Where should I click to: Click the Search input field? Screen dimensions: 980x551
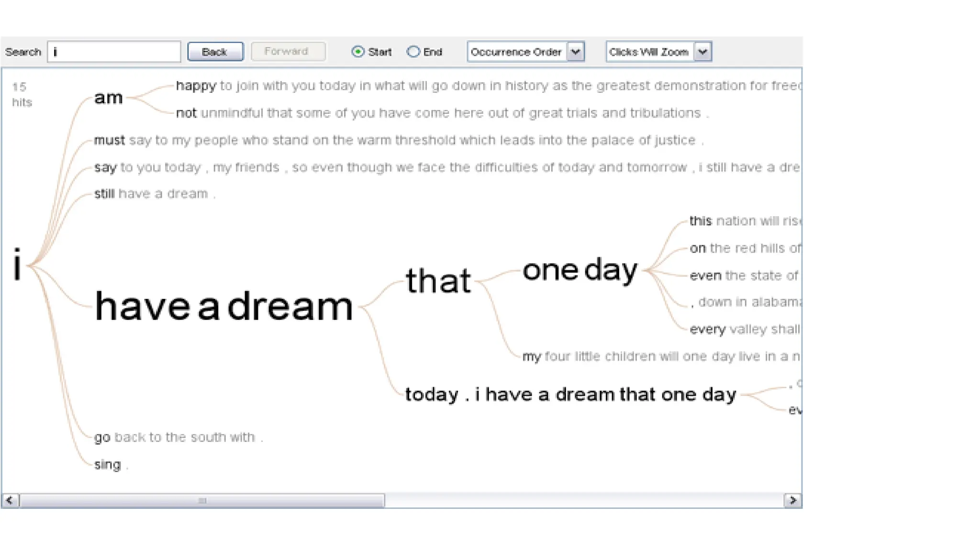114,52
